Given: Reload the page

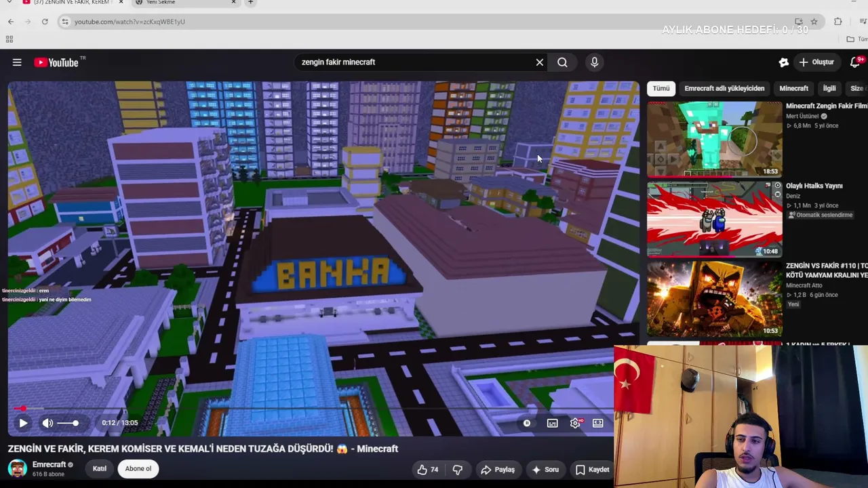Looking at the screenshot, I should pyautogui.click(x=45, y=22).
